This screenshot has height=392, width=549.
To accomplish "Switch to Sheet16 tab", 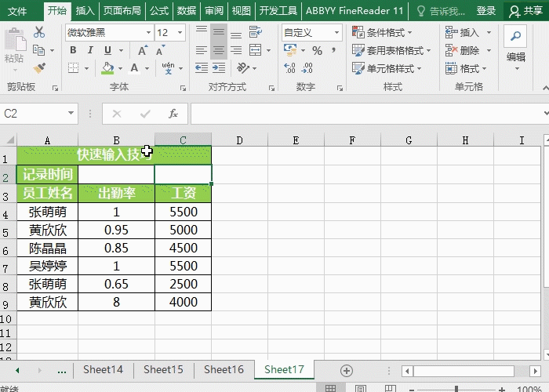I will [224, 369].
